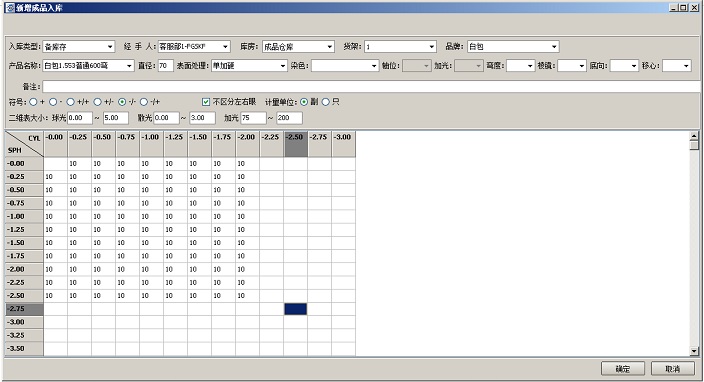This screenshot has height=382, width=704.
Task: Click the 球光 minimum value field
Action: 80,118
